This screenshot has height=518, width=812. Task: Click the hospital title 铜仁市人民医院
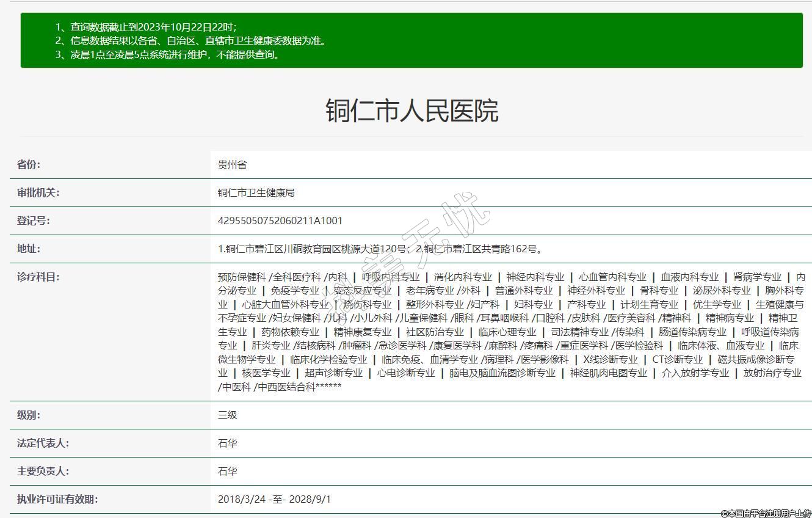411,111
